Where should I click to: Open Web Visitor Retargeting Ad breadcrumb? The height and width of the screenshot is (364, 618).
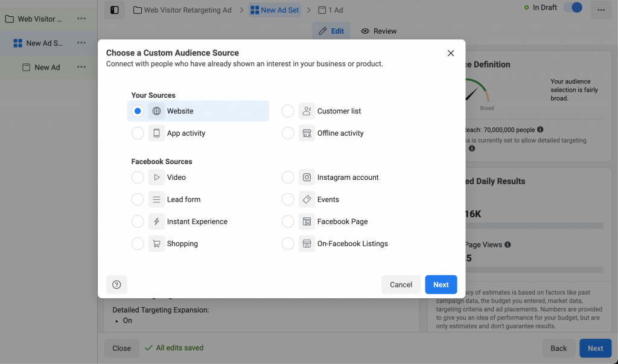(182, 10)
